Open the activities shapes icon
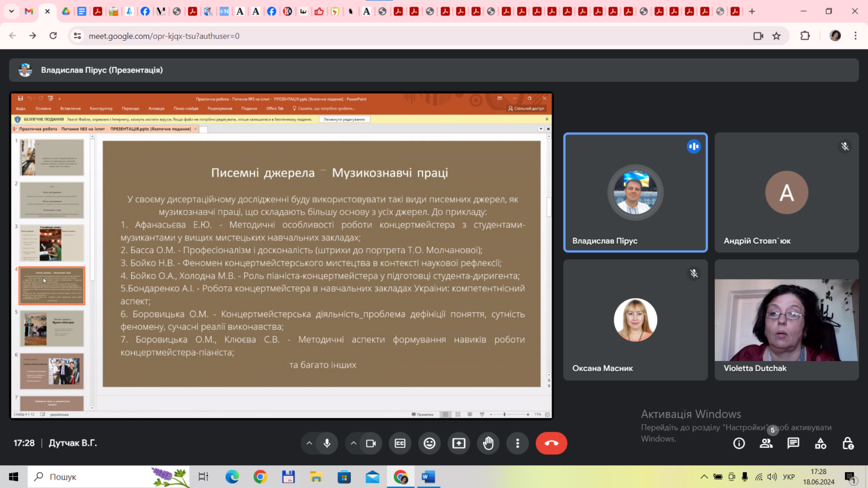Image resolution: width=868 pixels, height=488 pixels. 821,443
